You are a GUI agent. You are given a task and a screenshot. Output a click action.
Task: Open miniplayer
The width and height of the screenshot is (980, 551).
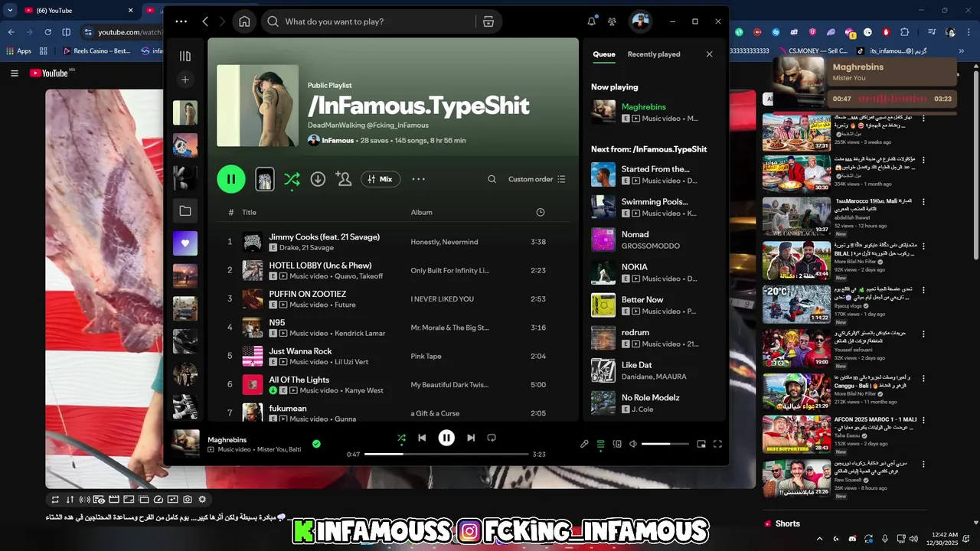click(x=701, y=444)
